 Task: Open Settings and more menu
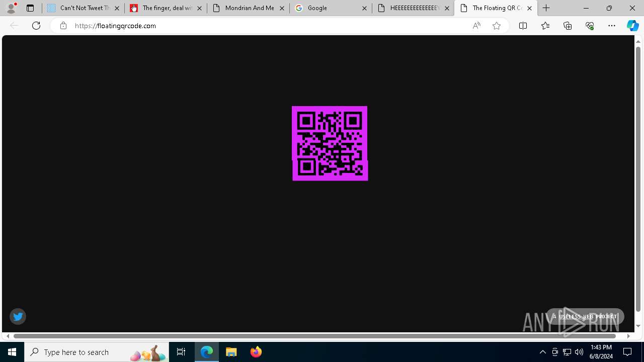[612, 26]
